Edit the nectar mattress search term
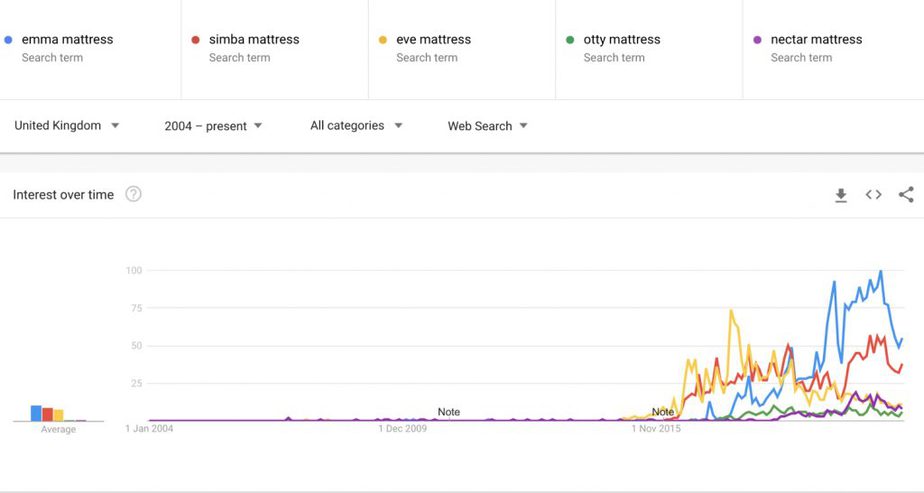The width and height of the screenshot is (924, 493). click(816, 39)
